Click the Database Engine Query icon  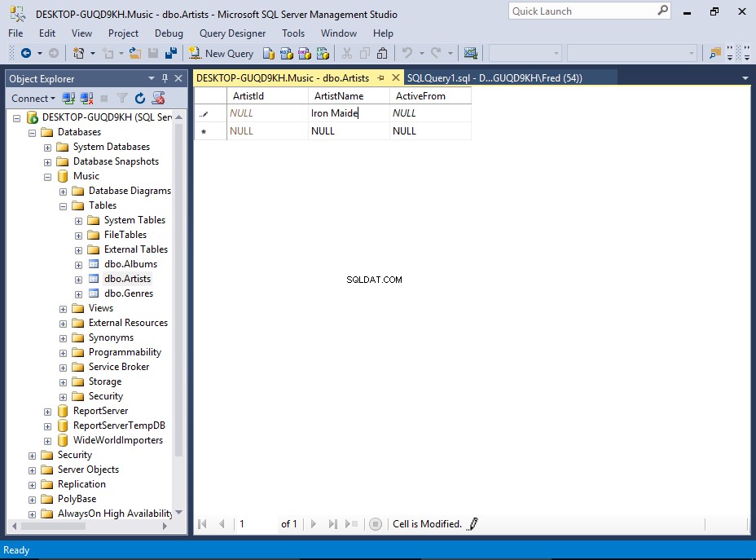point(269,53)
